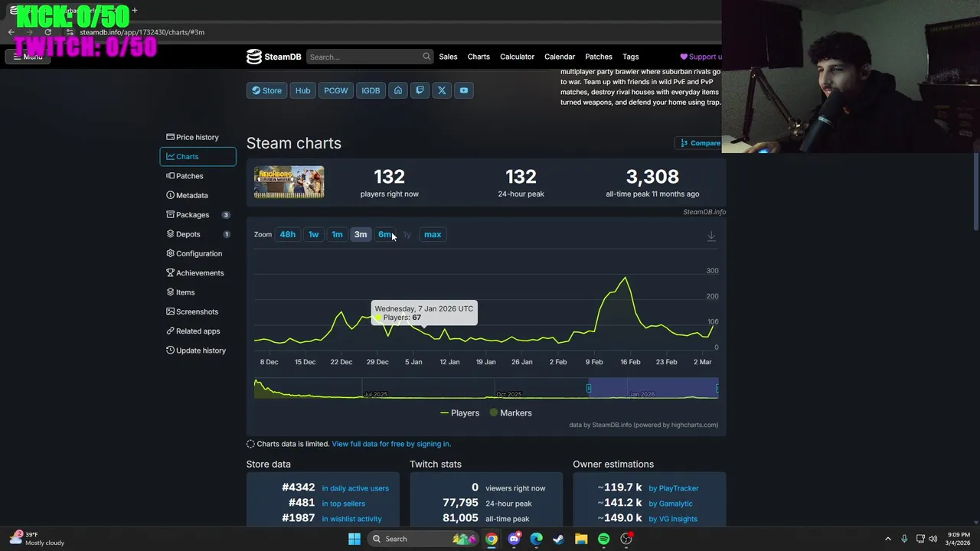Click the Compare button

[x=699, y=143]
